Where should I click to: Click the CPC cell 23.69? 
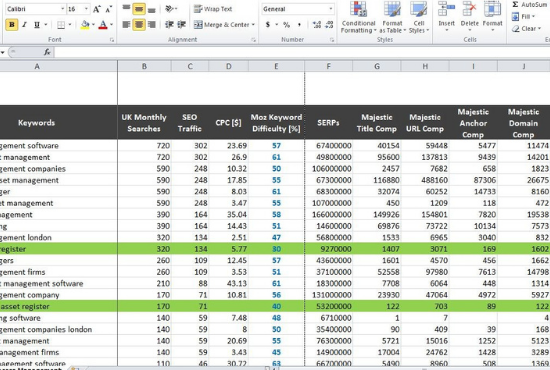(228, 146)
